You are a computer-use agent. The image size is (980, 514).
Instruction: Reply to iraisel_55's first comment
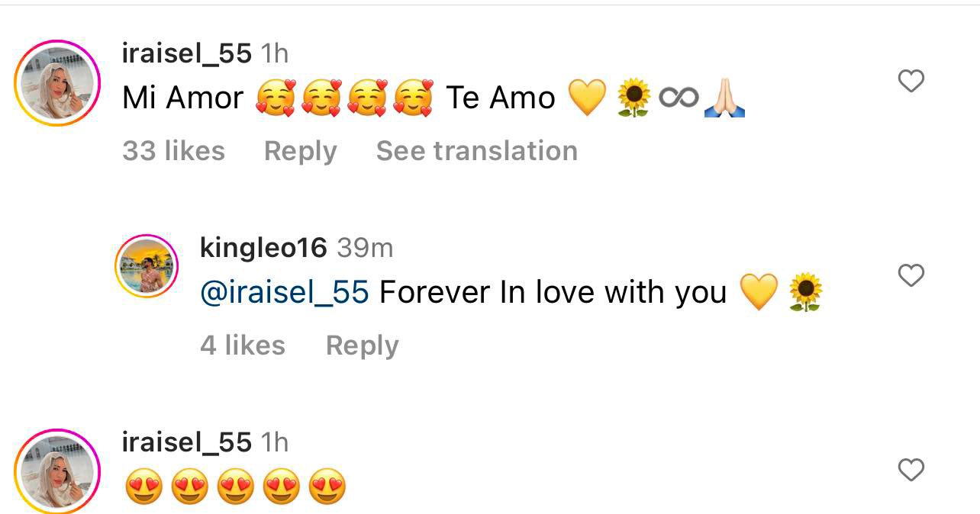tap(301, 150)
